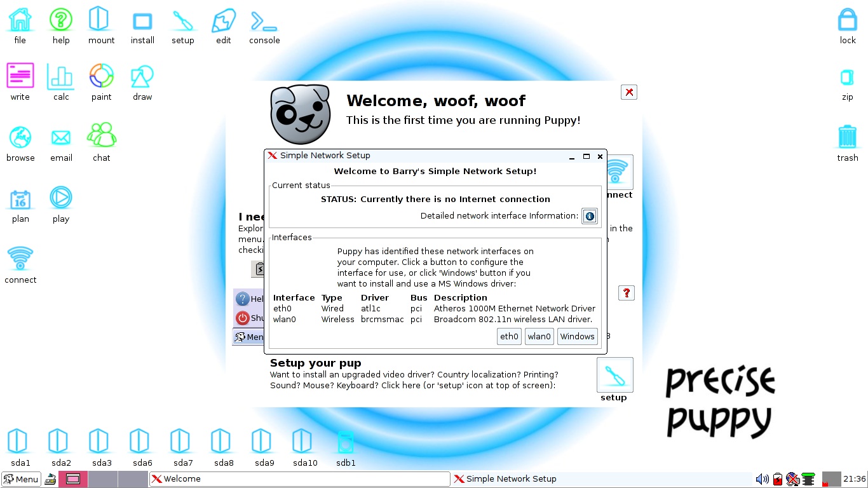Screen dimensions: 868x488
Task: Open the setup icon at top of desktop
Action: coord(183,21)
